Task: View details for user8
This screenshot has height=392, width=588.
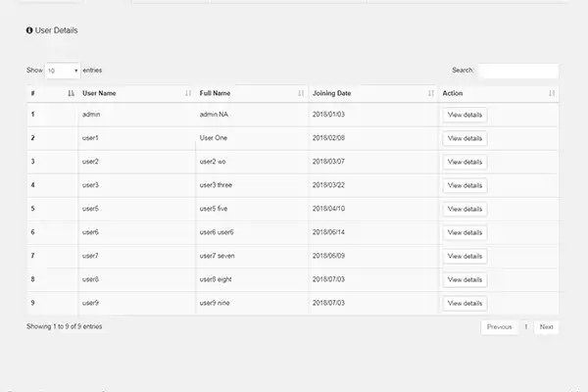Action: pos(465,280)
